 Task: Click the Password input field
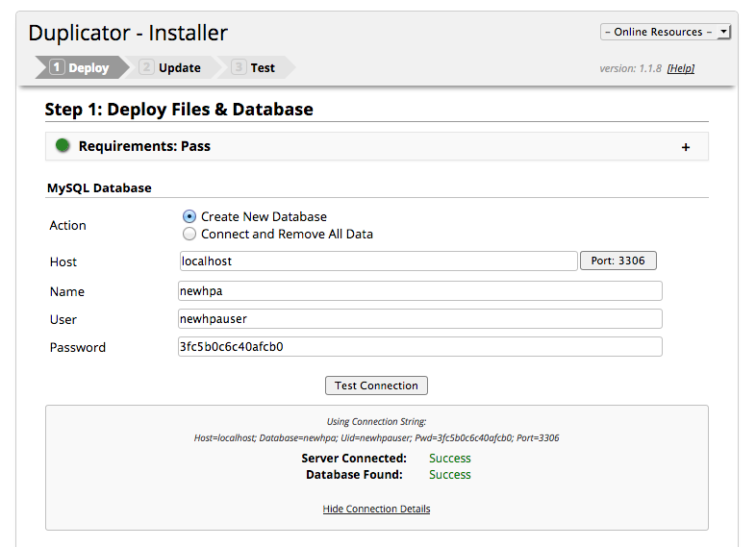pyautogui.click(x=420, y=347)
